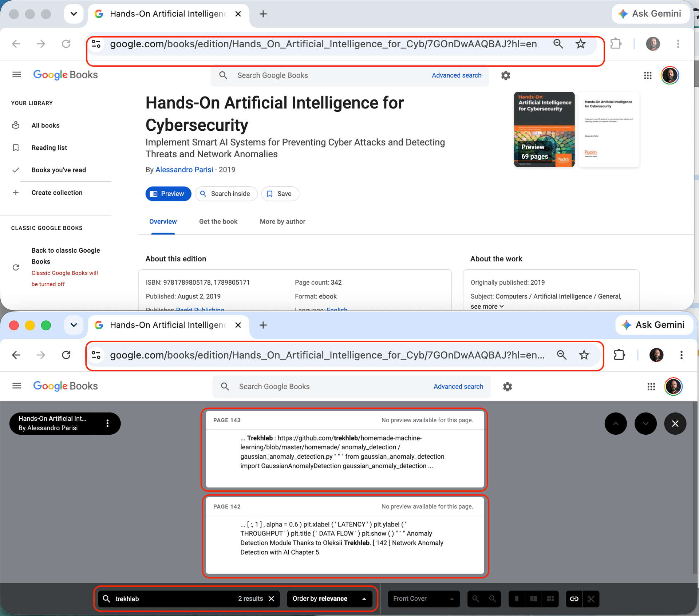699x616 pixels.
Task: Open settings gear in the reader window
Action: pos(508,387)
